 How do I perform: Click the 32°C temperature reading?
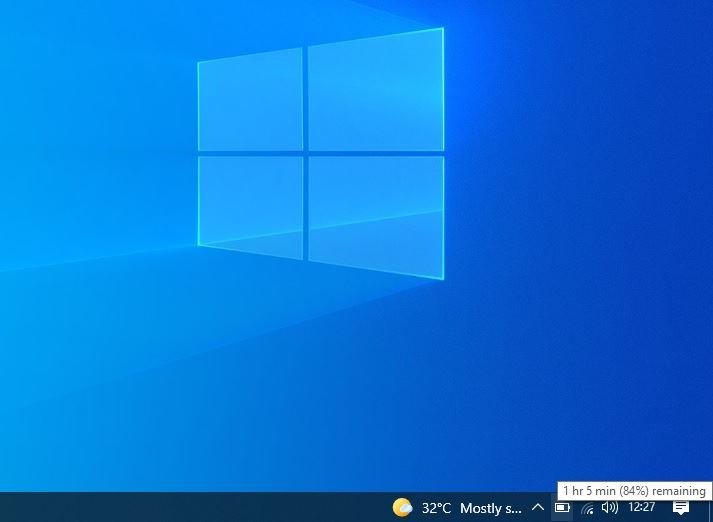click(437, 508)
